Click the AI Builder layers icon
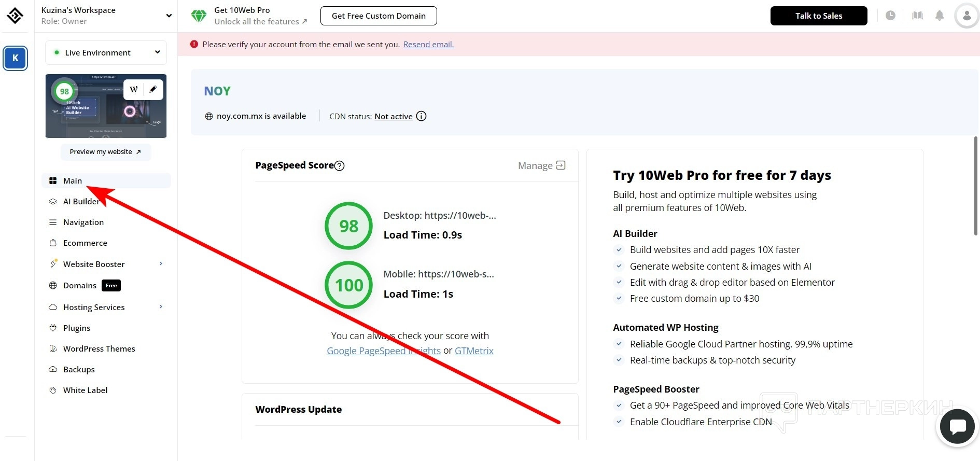 coord(53,201)
